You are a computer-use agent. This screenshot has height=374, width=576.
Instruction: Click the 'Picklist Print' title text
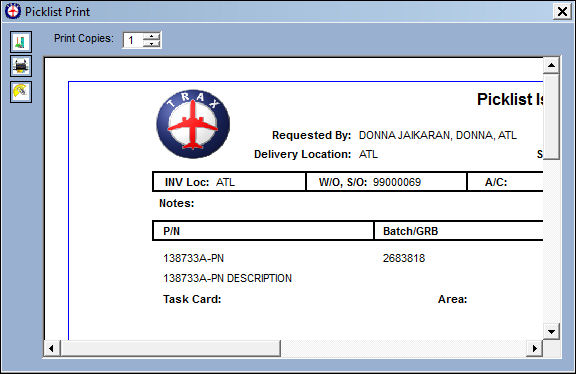click(x=57, y=12)
